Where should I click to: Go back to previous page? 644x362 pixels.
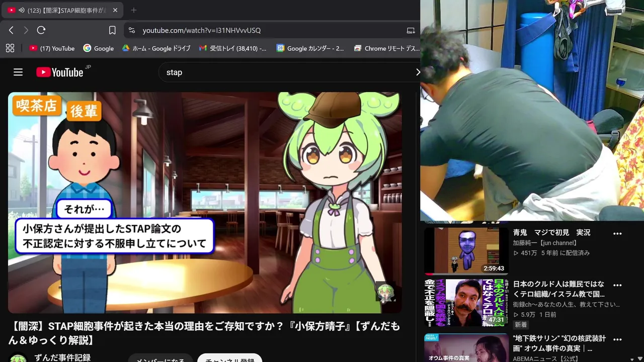tap(11, 30)
